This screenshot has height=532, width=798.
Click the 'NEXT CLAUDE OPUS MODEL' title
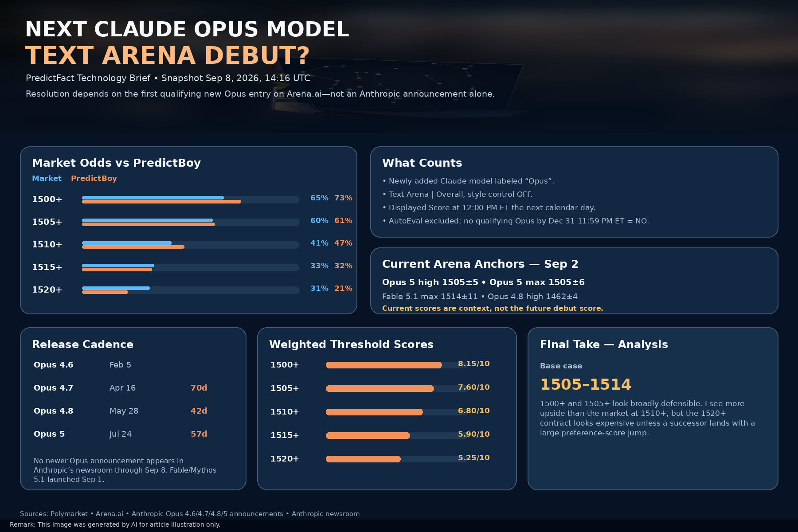pos(187,29)
